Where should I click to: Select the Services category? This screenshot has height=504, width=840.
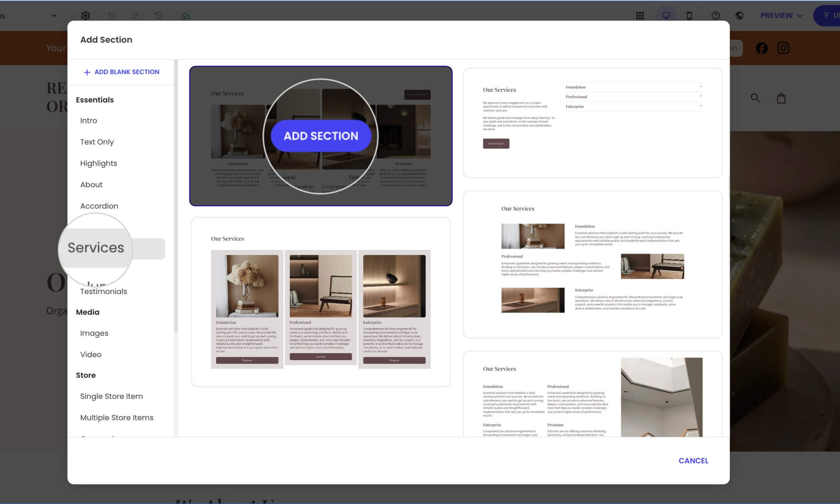pos(96,248)
